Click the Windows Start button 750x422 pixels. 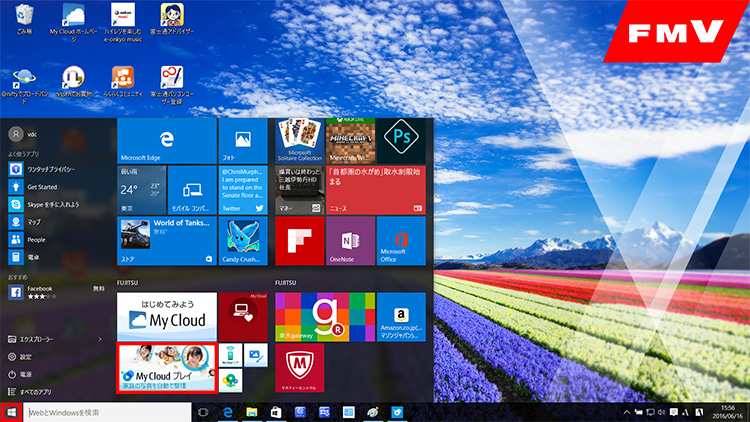click(x=12, y=412)
